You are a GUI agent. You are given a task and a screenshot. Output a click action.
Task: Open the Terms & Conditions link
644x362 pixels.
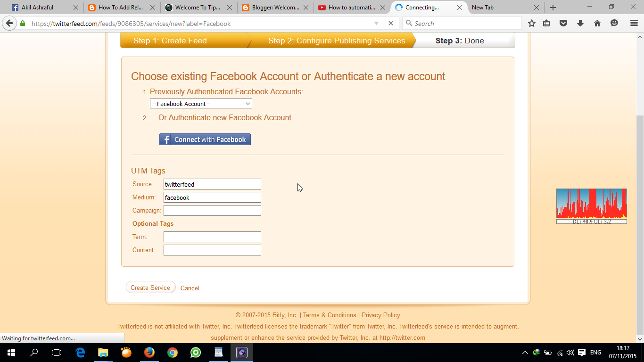[330, 315]
